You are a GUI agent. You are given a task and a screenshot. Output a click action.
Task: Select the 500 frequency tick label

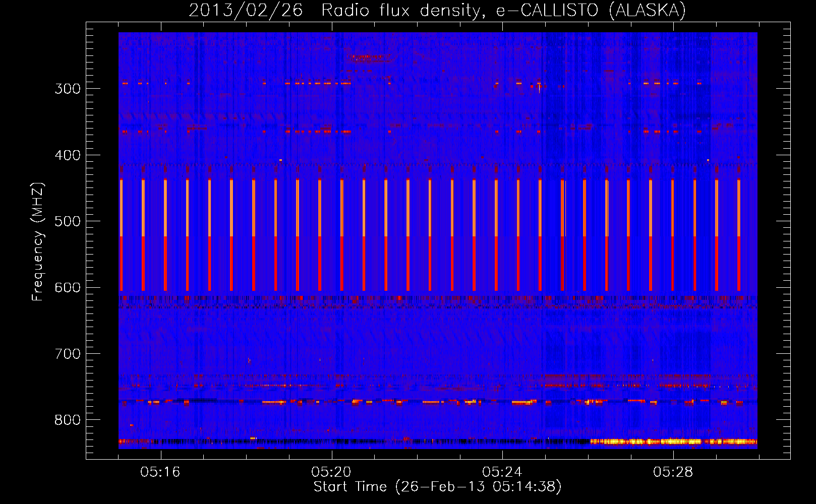[x=68, y=221]
